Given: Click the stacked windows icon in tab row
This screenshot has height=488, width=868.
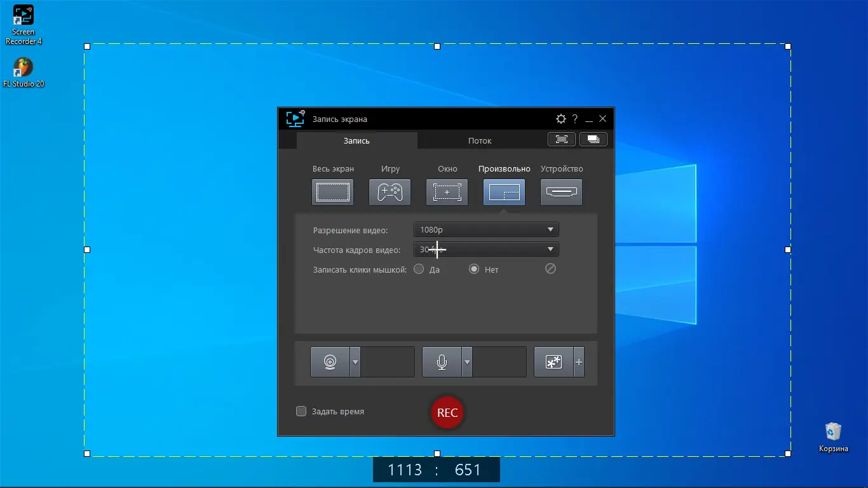Looking at the screenshot, I should pyautogui.click(x=593, y=139).
